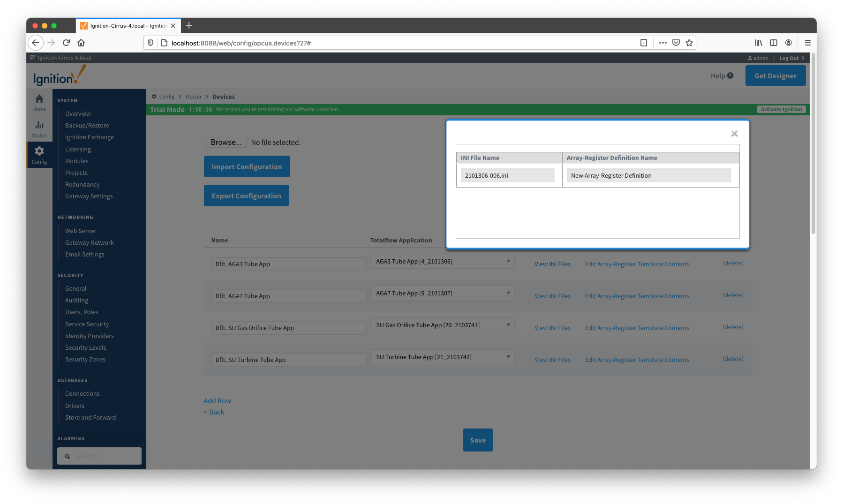The image size is (843, 504).
Task: Bookmark this page with the star
Action: pos(689,43)
